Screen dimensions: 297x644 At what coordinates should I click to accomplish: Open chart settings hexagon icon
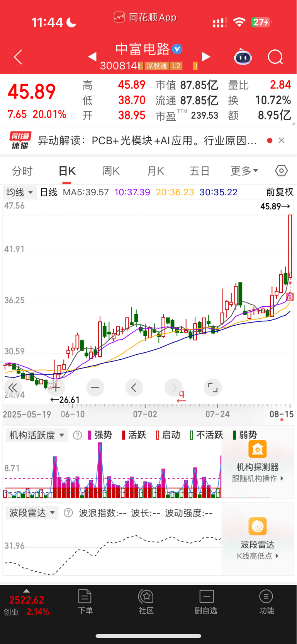(282, 171)
